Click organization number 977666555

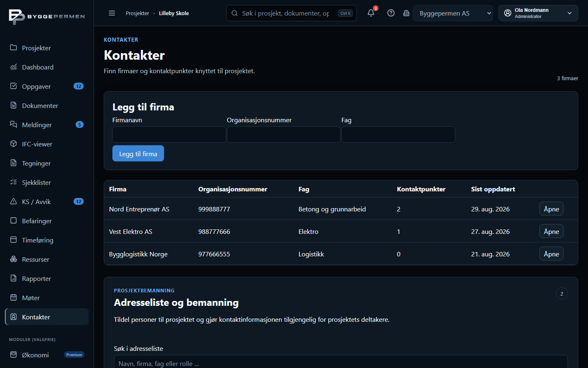coord(214,254)
